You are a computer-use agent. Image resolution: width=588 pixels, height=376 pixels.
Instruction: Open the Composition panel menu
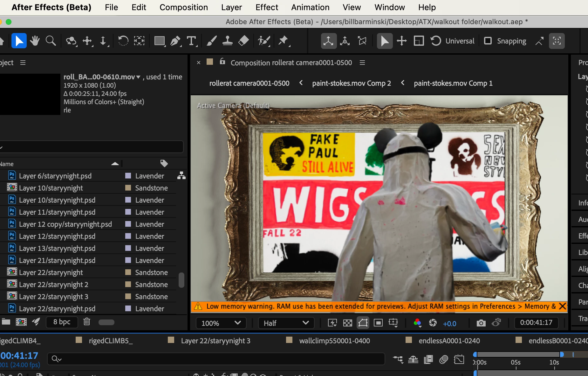coord(362,63)
